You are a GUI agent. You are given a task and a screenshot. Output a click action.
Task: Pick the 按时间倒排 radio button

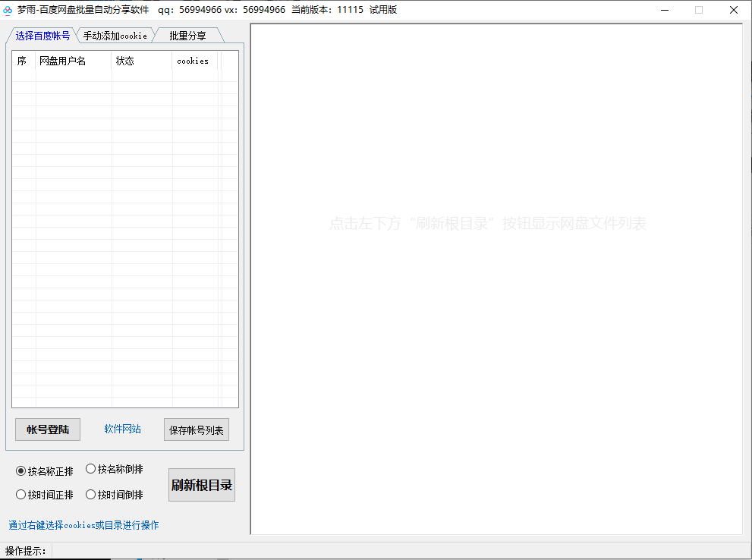click(91, 495)
